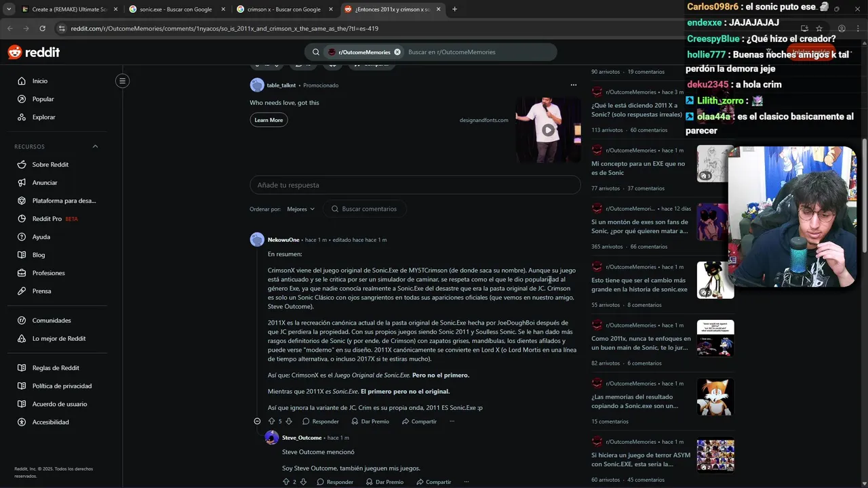Open the tab search dropdown arrow
This screenshot has height=488, width=868.
click(9, 9)
